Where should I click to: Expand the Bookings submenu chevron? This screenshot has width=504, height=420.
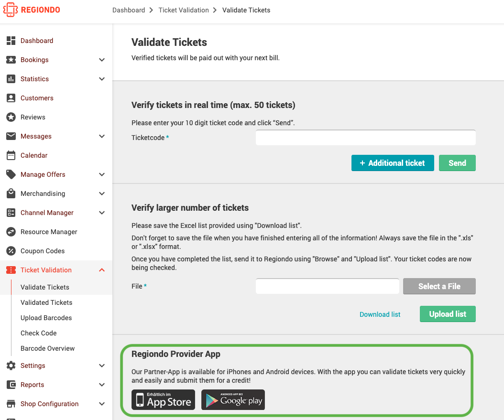(102, 60)
